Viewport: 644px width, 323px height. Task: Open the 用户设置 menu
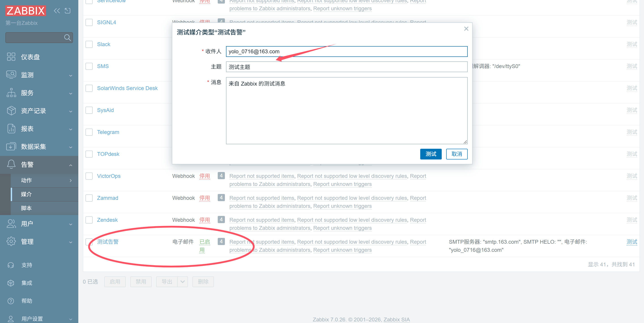pyautogui.click(x=39, y=319)
